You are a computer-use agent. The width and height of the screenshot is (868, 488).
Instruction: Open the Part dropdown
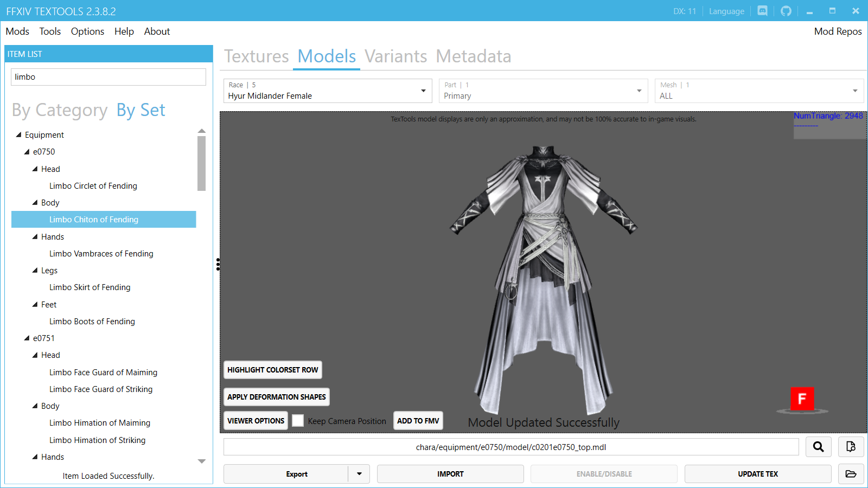544,91
